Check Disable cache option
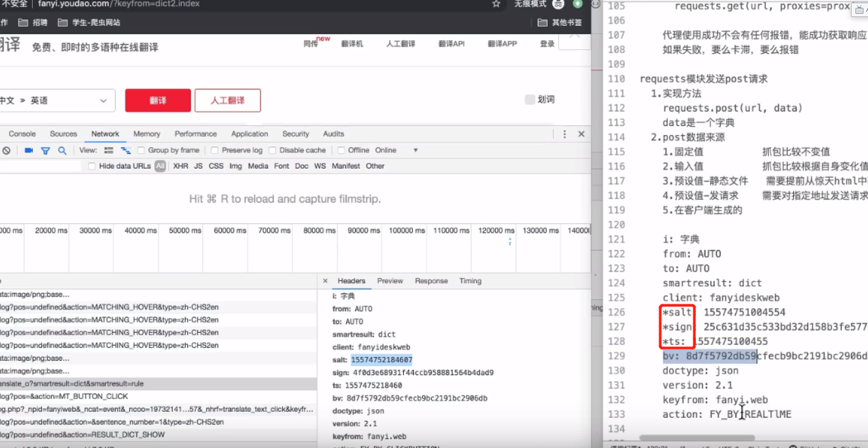 273,150
